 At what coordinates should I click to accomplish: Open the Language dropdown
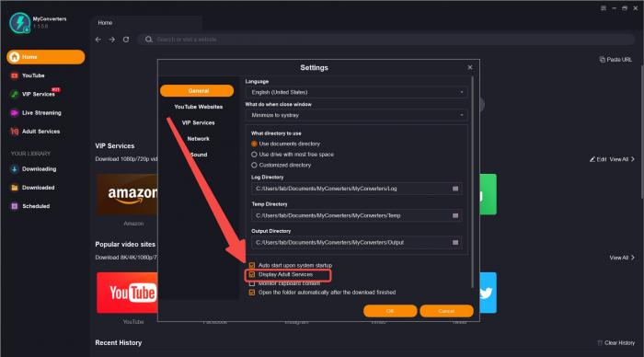tap(357, 92)
